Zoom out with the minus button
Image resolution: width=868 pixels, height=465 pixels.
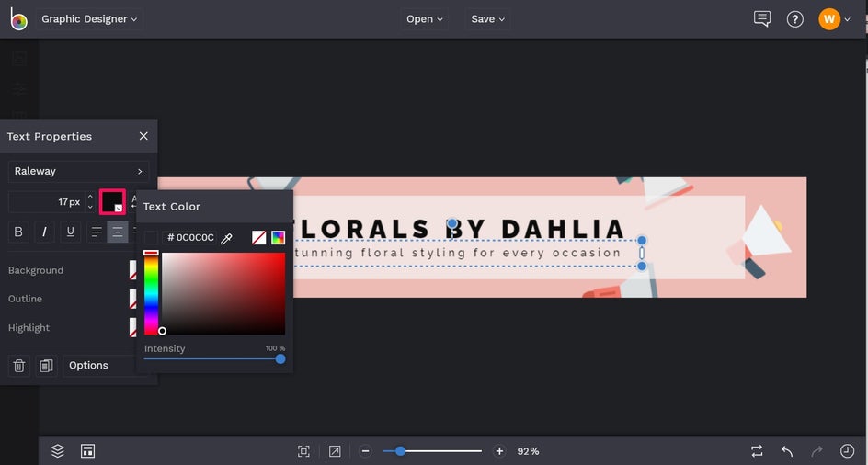365,451
